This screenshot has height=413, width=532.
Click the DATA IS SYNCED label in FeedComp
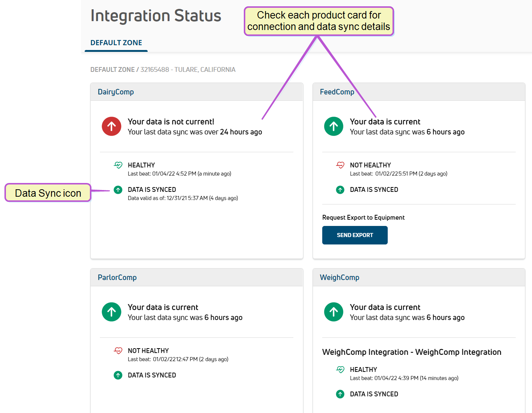(374, 190)
